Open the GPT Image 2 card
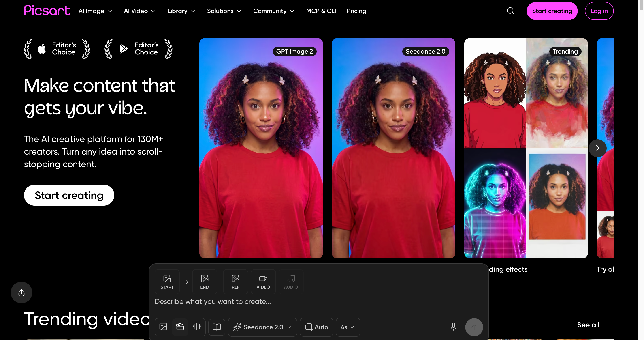The width and height of the screenshot is (644, 340). point(261,148)
